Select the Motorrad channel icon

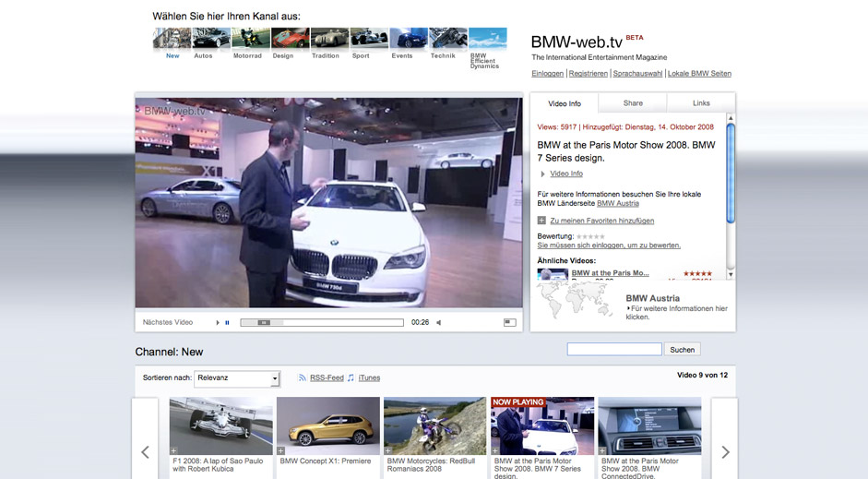click(251, 38)
